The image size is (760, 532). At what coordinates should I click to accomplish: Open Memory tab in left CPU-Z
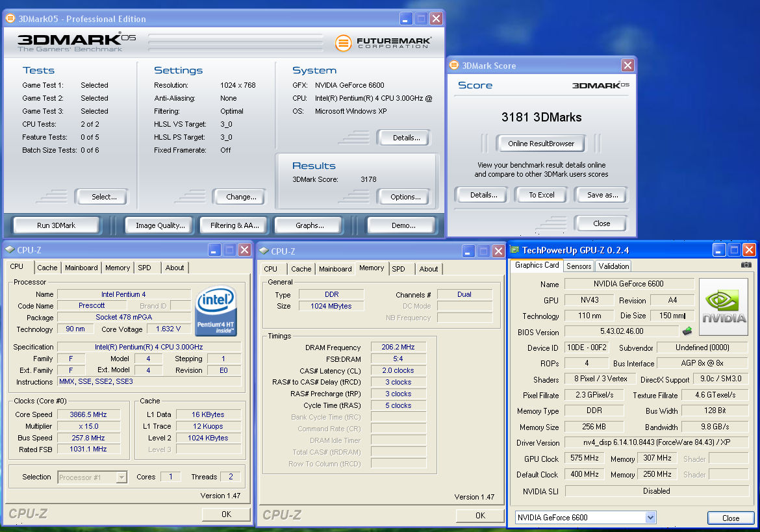click(x=118, y=268)
